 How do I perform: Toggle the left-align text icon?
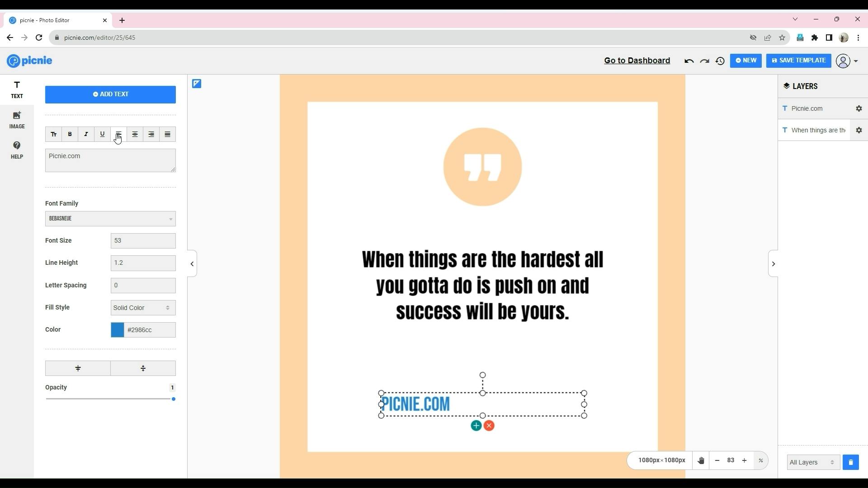[118, 134]
